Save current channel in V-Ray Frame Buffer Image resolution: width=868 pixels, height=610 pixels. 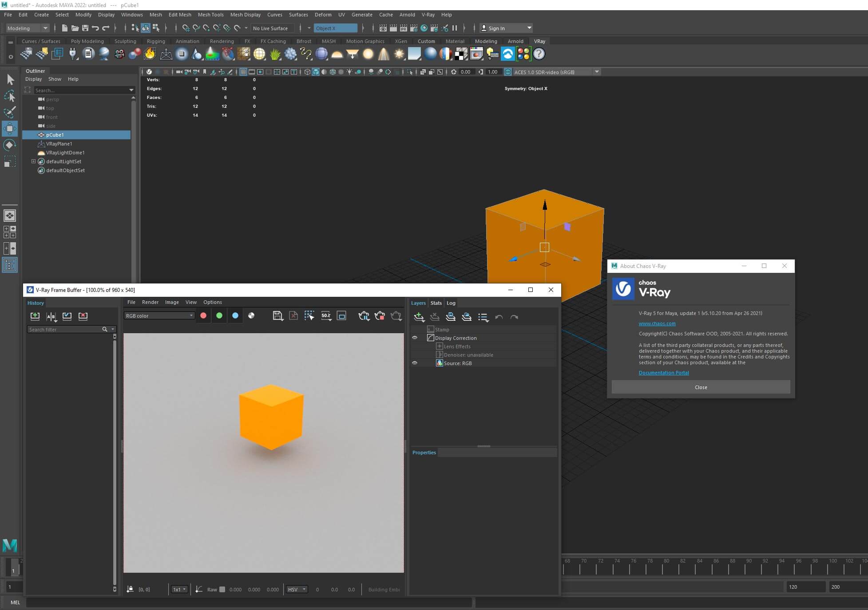(x=277, y=315)
